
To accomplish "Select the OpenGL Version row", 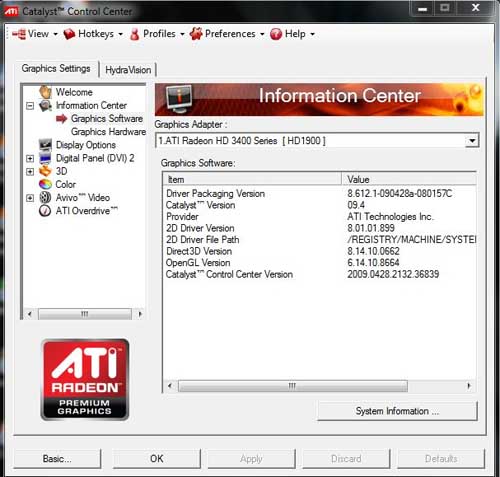I will tap(319, 263).
